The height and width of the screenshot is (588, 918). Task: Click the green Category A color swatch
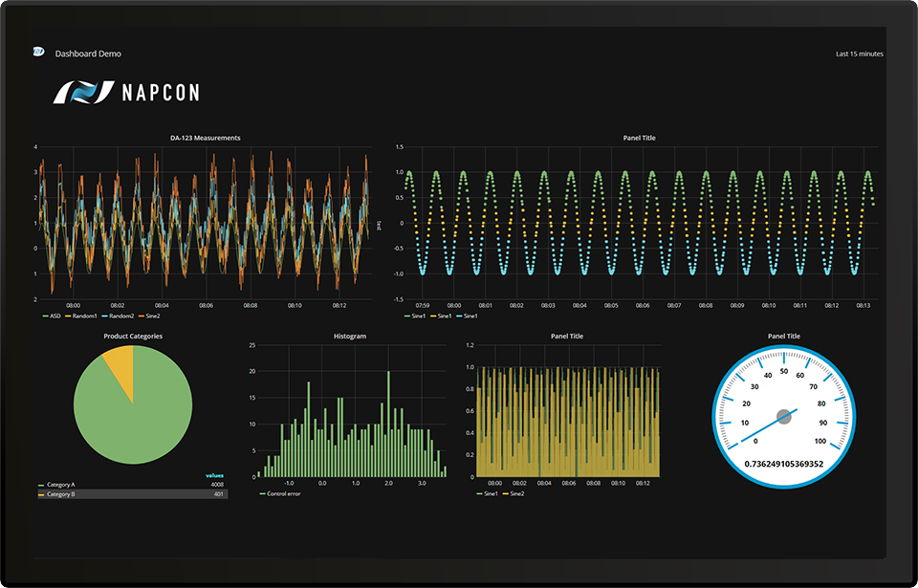pyautogui.click(x=41, y=485)
